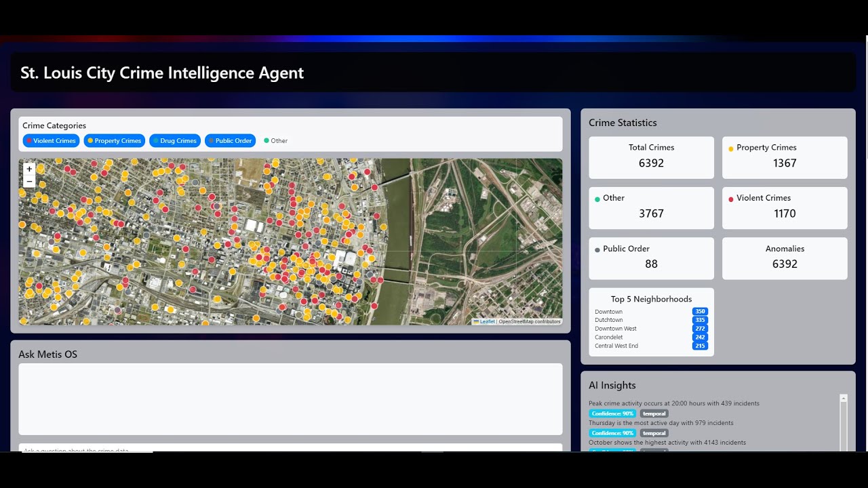Screen dimensions: 868x488
Task: Click the 272 count badge
Action: (x=701, y=329)
